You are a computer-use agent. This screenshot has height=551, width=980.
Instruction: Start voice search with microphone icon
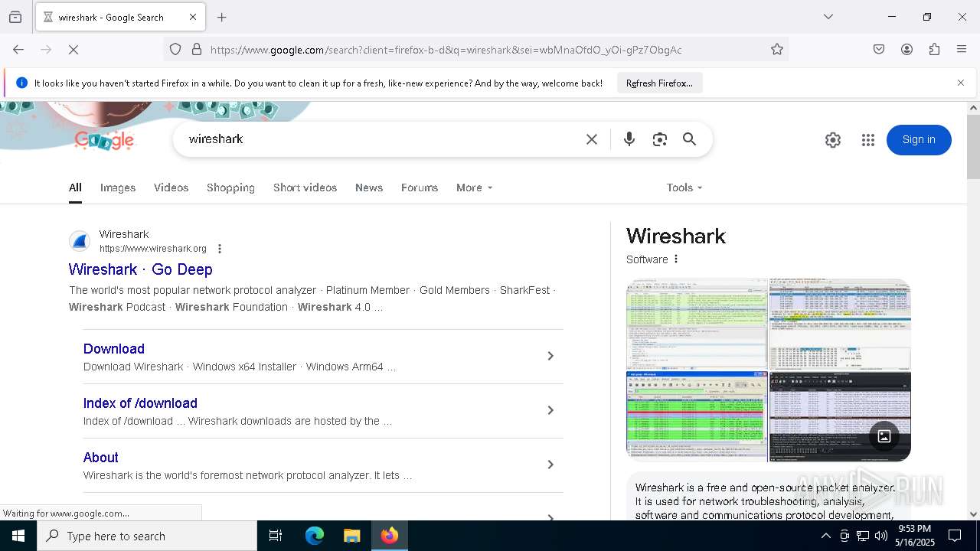coord(629,139)
